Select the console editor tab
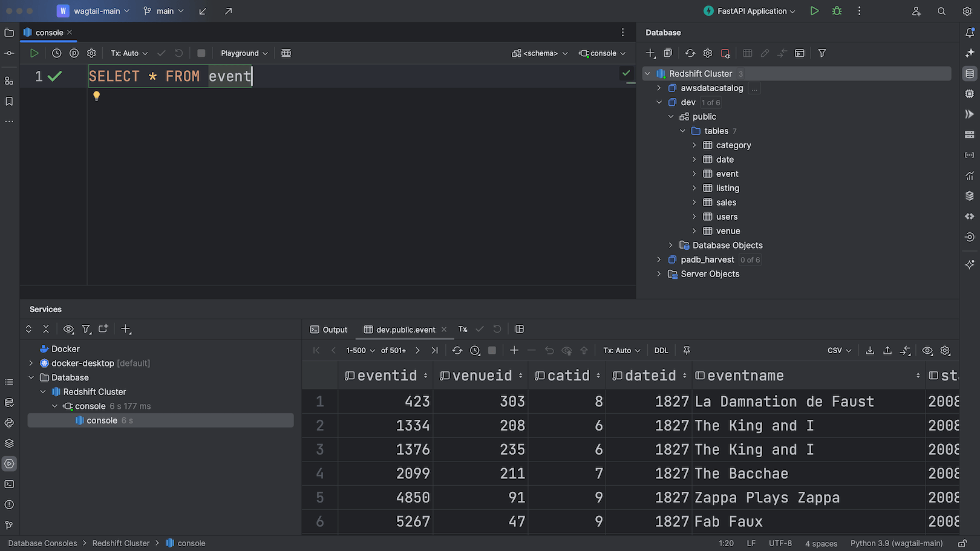The width and height of the screenshot is (980, 551). tap(48, 32)
